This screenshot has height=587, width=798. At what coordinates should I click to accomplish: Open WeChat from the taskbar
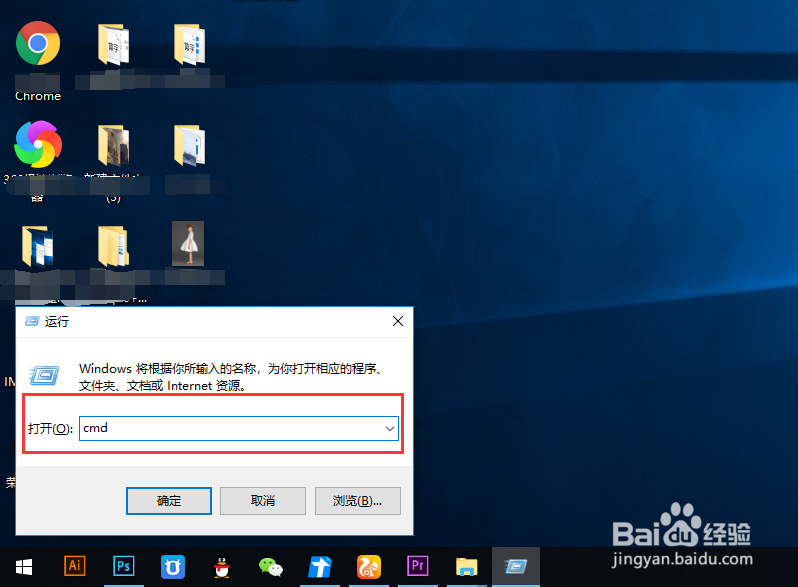(271, 567)
